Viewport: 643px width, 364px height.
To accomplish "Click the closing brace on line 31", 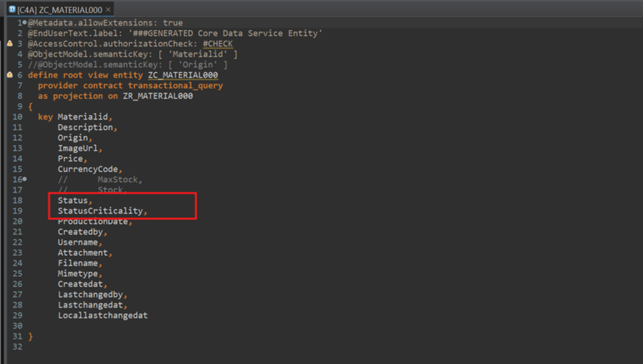I will pyautogui.click(x=31, y=337).
